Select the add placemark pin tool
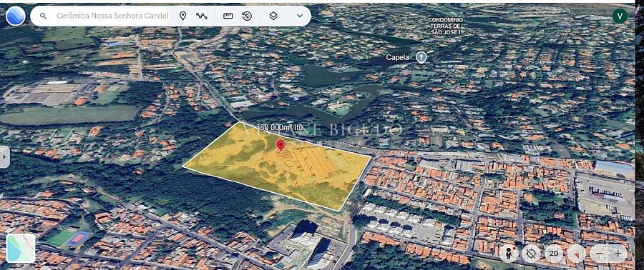The image size is (644, 270). click(182, 16)
